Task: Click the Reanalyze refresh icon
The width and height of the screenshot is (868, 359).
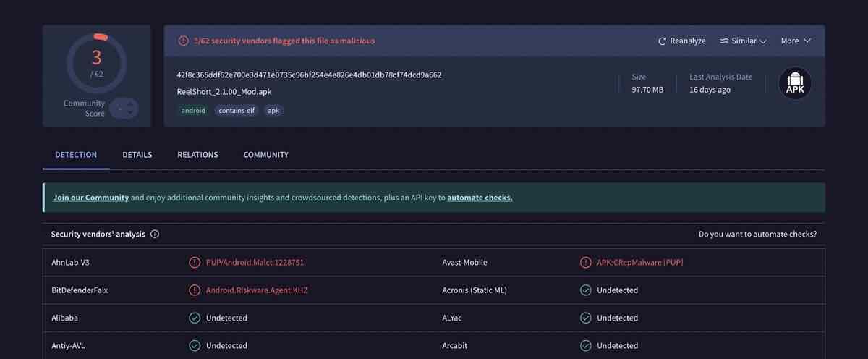Action: pyautogui.click(x=662, y=41)
